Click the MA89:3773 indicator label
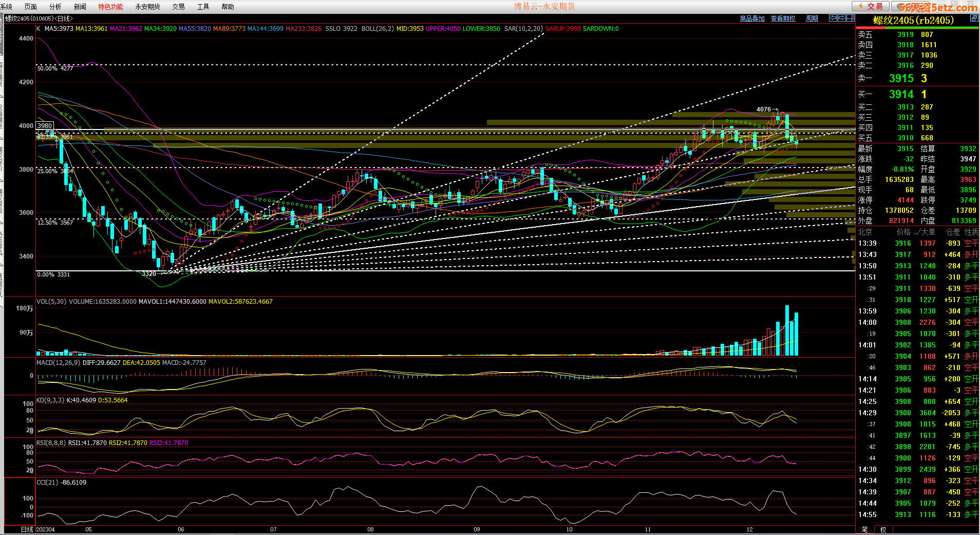The image size is (980, 535). coord(229,29)
